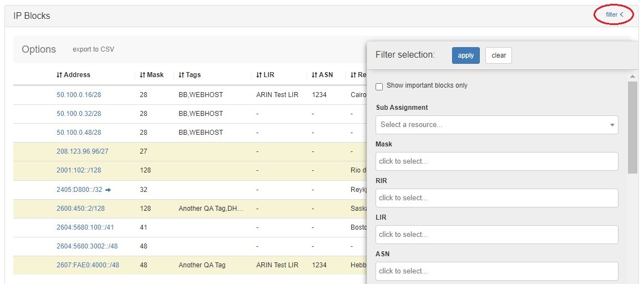Click the arrow icon beside 2405:D800::/32
Image resolution: width=644 pixels, height=284 pixels.
pos(108,190)
